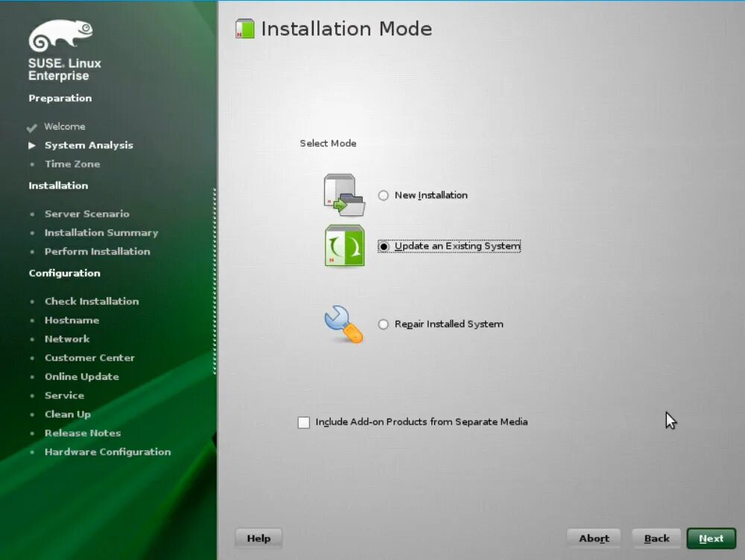
Task: Click the Select Mode label
Action: pos(328,144)
